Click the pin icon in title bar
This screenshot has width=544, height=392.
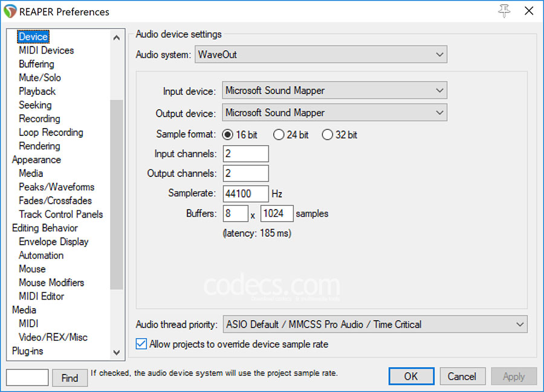pos(504,11)
